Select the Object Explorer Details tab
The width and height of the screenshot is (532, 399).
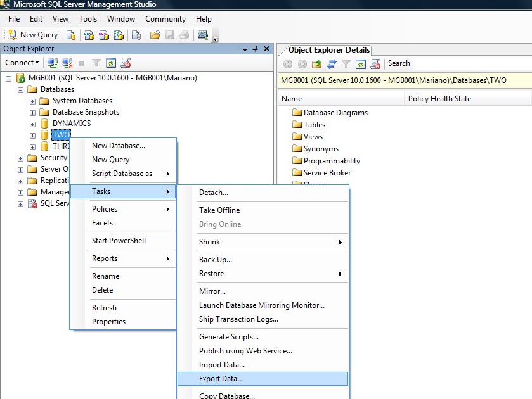coord(328,50)
